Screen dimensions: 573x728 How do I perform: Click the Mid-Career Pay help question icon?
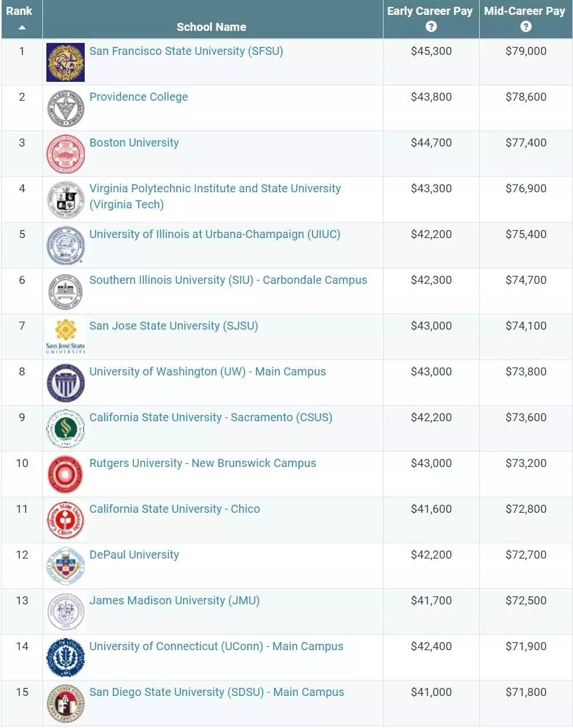[526, 26]
